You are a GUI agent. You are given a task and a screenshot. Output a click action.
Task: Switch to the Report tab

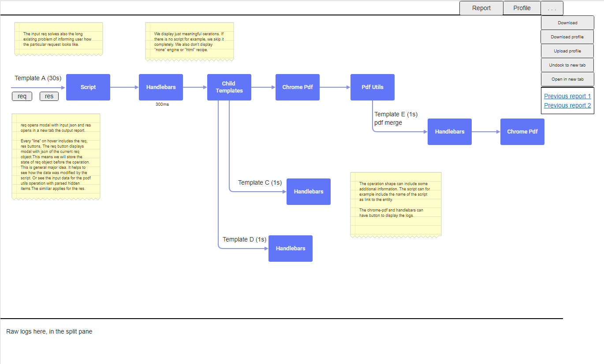click(x=481, y=7)
